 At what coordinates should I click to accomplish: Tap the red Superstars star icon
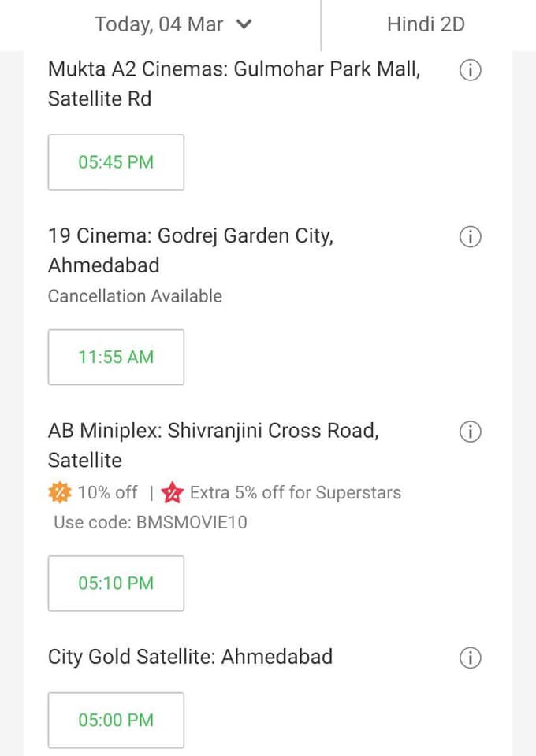click(x=173, y=493)
